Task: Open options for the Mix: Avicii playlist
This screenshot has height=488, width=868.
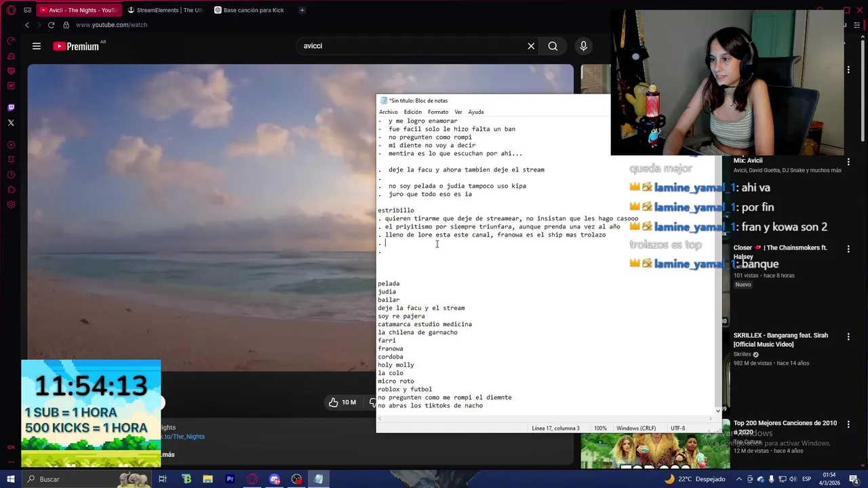Action: pos(848,162)
